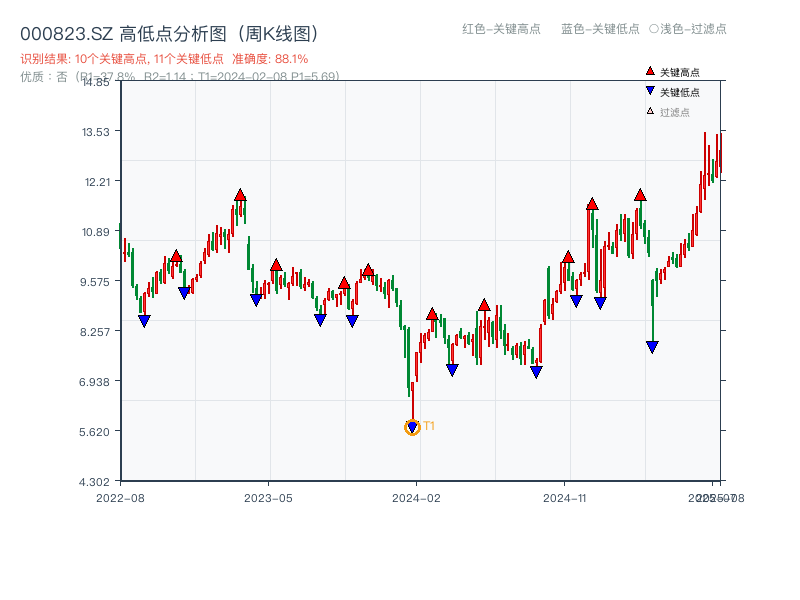Click the blue 关键低点 legend triangle

[x=650, y=92]
